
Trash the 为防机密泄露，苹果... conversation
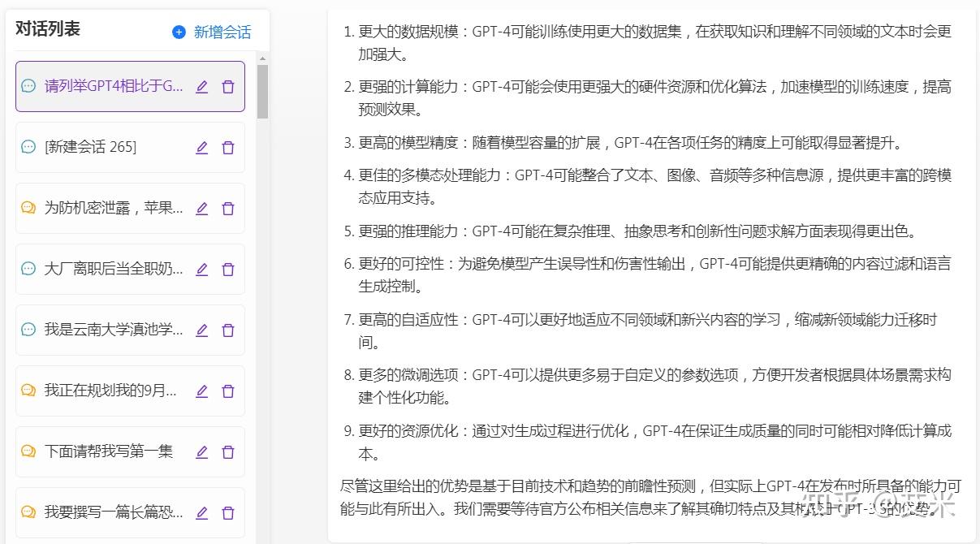228,208
